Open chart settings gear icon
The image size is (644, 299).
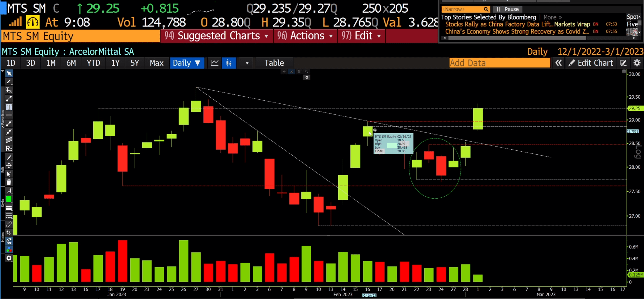[637, 63]
